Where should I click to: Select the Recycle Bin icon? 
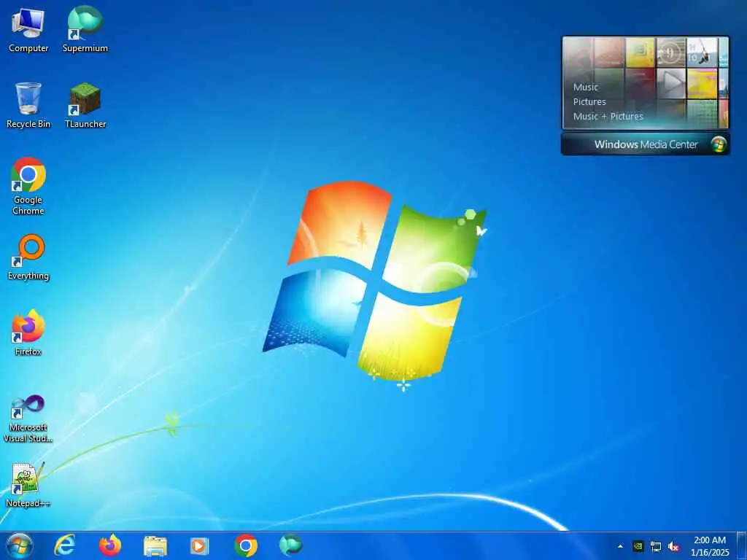pos(28,105)
